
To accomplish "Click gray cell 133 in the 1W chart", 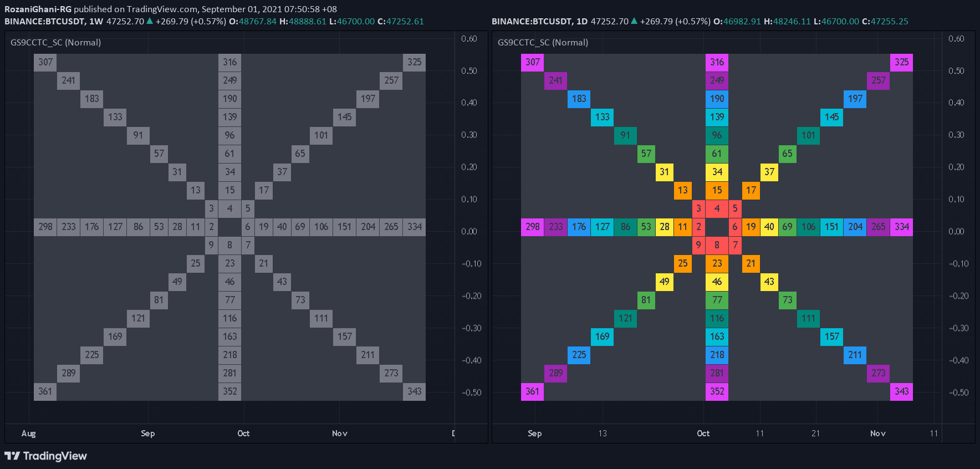I will (x=115, y=117).
